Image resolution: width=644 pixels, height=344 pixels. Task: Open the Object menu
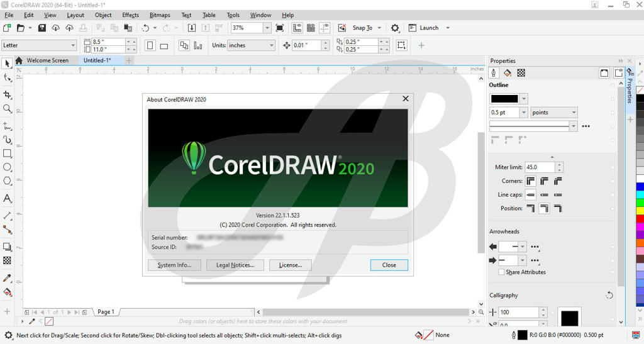(103, 15)
